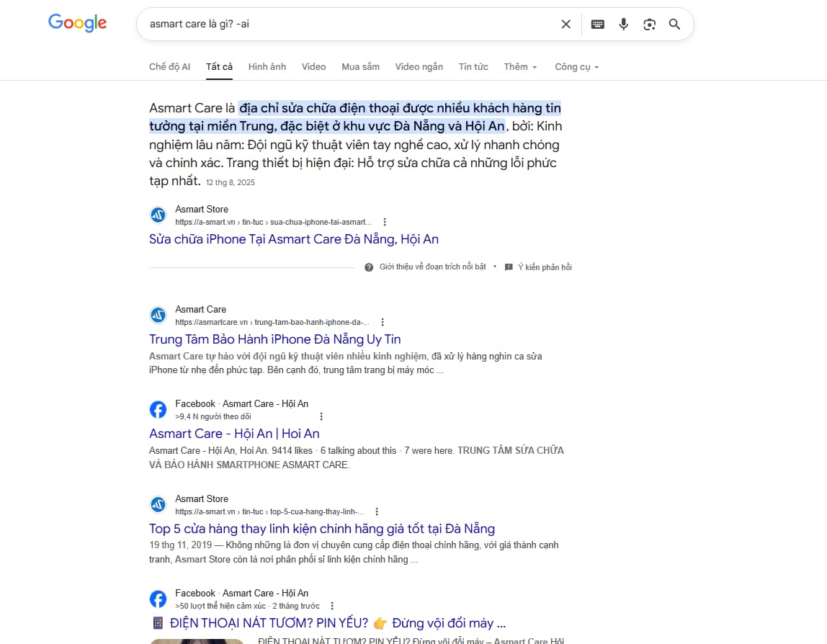
Task: Expand the 'Thêm' dropdown menu
Action: (x=520, y=67)
